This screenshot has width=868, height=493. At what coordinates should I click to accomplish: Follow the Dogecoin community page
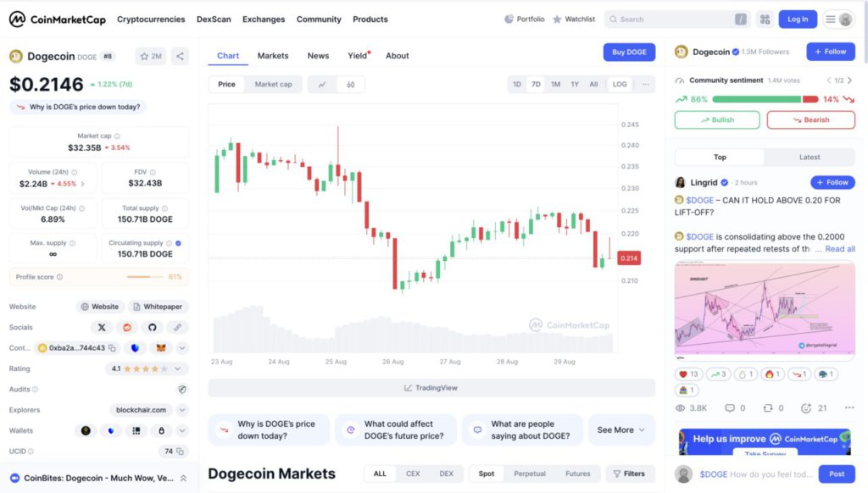point(830,52)
